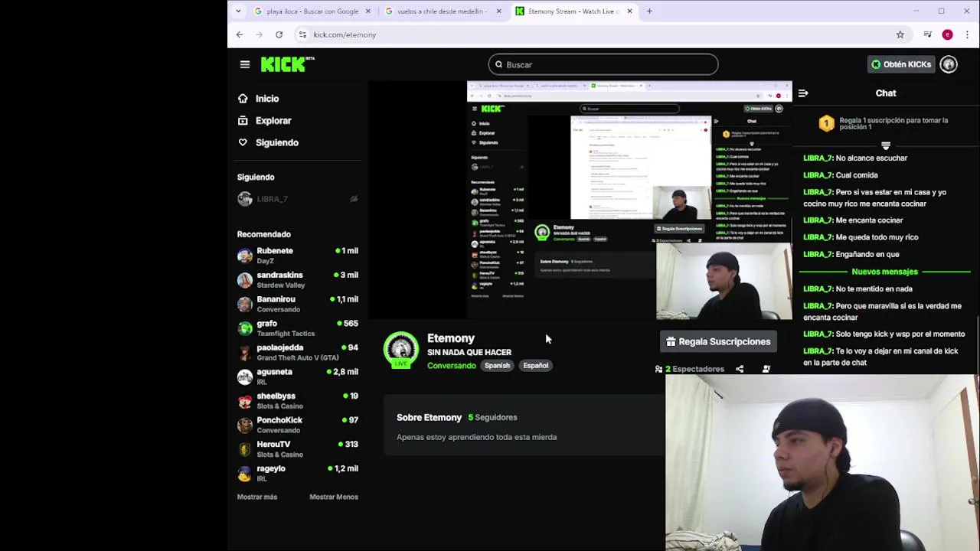Viewport: 980px width, 551px height.
Task: Click the address bar URL kick.com/etemony
Action: pos(345,34)
